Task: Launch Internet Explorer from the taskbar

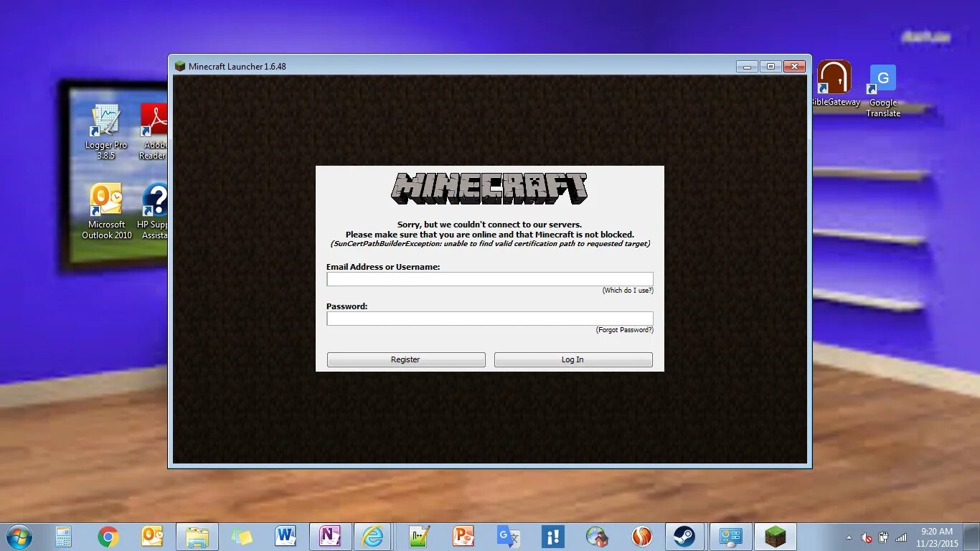Action: [374, 537]
